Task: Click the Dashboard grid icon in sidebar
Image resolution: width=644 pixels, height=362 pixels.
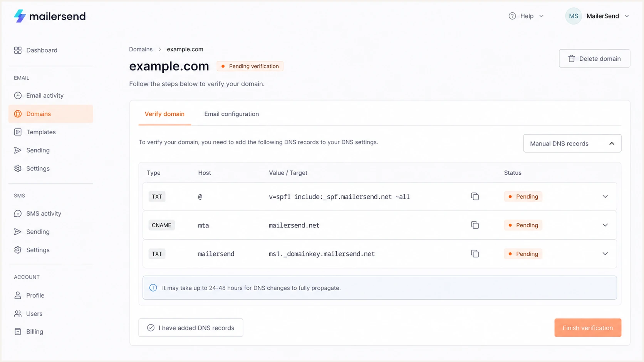Action: (x=18, y=50)
